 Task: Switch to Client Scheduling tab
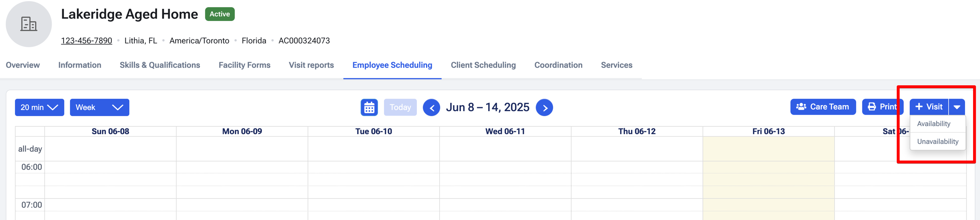483,65
